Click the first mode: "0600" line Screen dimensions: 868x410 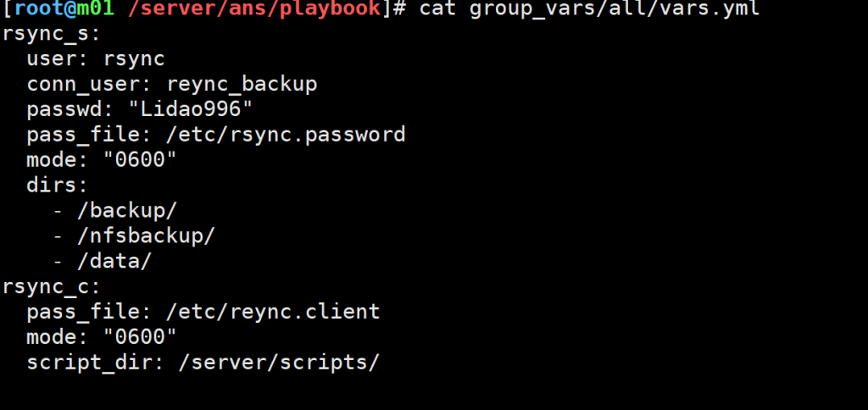pos(102,159)
